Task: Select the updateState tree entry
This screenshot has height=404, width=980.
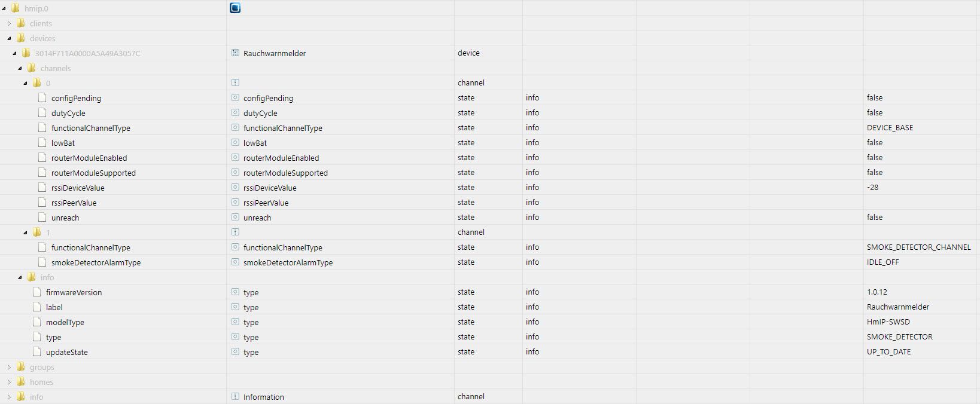Action: (66, 352)
